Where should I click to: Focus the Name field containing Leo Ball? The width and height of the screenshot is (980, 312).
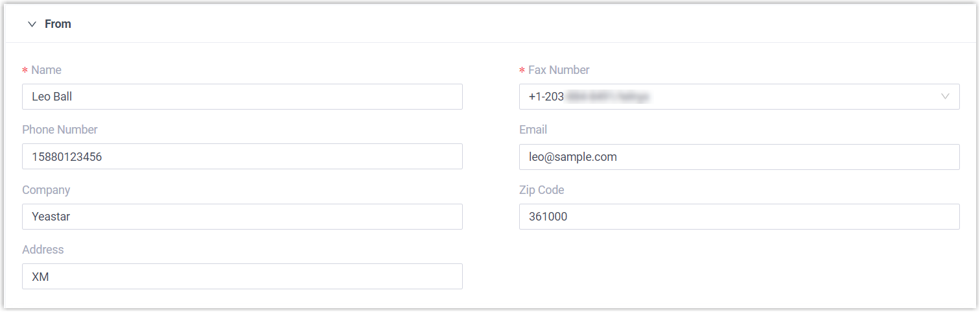coord(242,97)
